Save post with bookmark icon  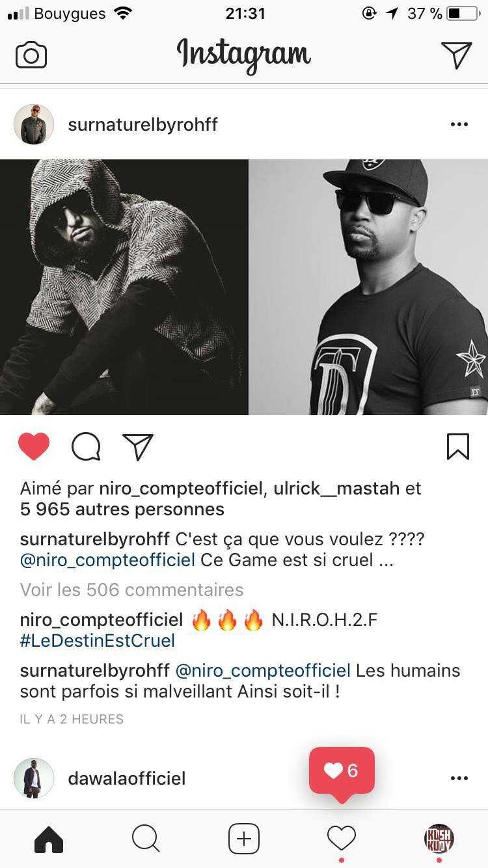coord(458,446)
